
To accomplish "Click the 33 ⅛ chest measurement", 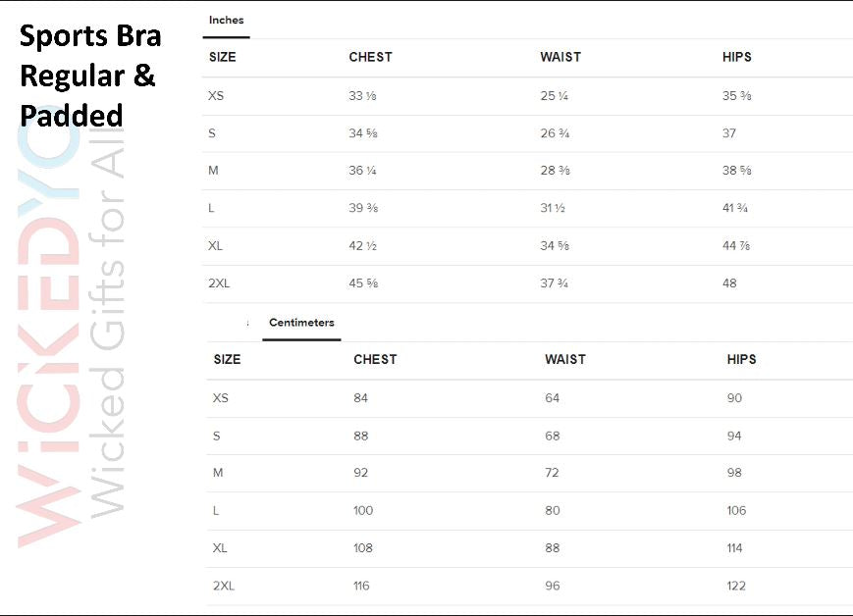I will [x=363, y=96].
